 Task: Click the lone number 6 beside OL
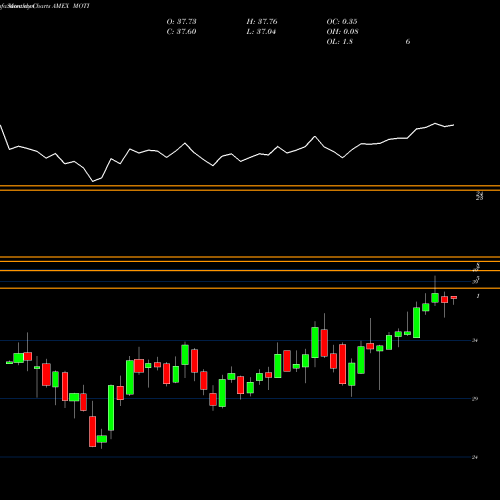coord(408,42)
